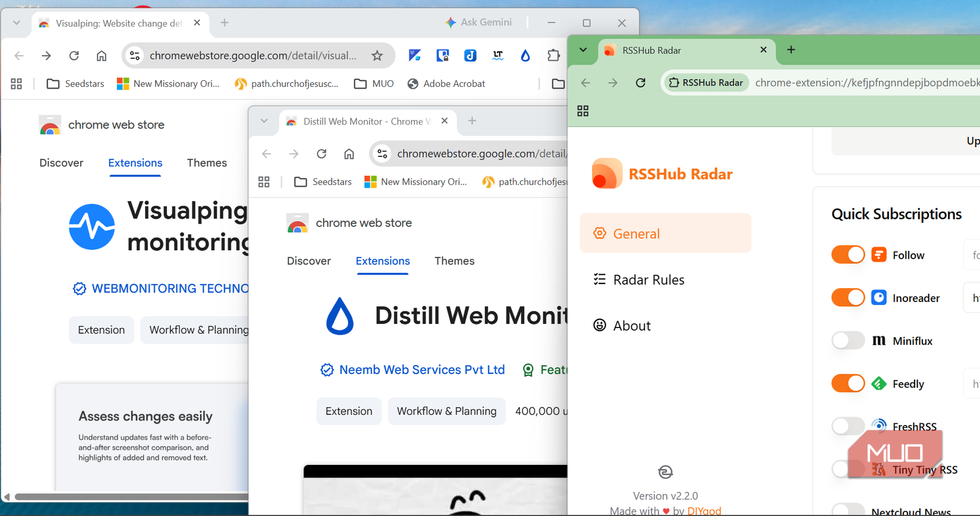This screenshot has height=516, width=980.
Task: Open the apps grid in Visualping bookmarks bar
Action: coord(17,84)
